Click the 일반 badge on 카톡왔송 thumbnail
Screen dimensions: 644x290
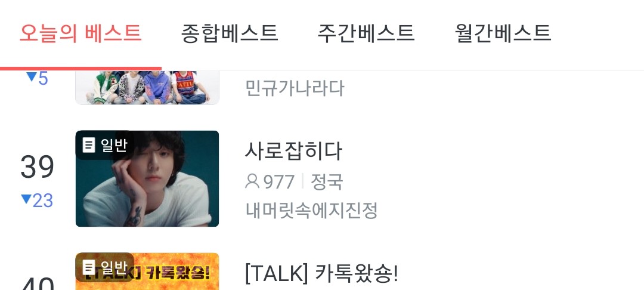(x=105, y=267)
